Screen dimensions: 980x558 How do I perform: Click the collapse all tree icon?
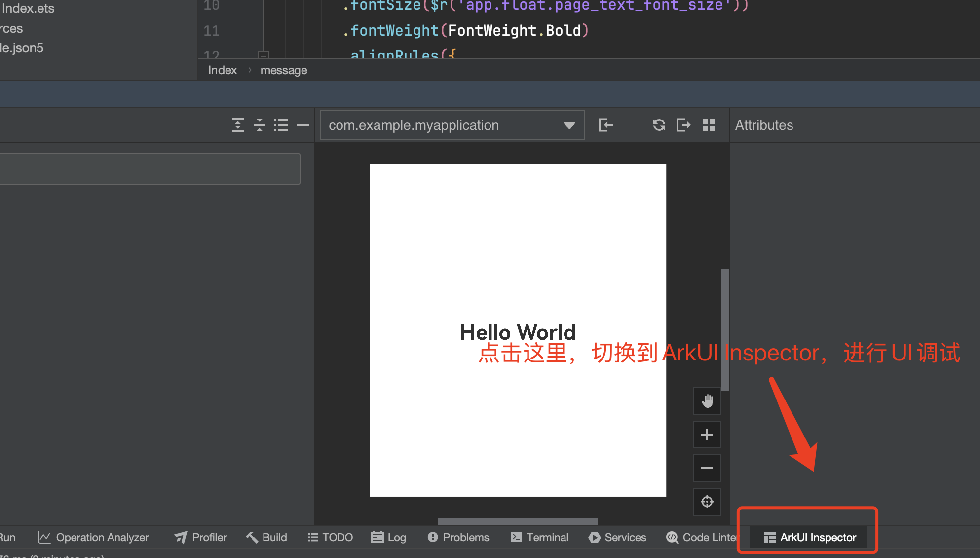point(260,125)
